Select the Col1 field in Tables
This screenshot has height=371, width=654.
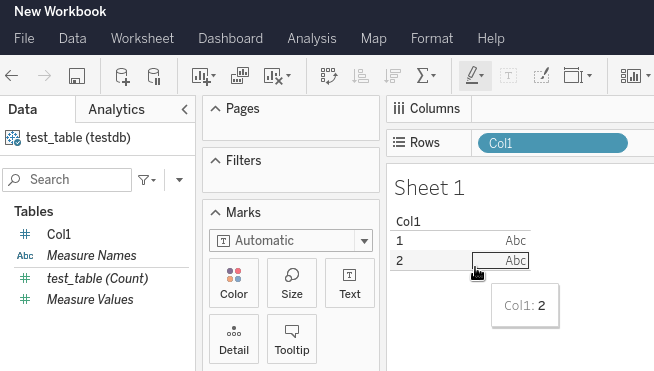click(59, 235)
